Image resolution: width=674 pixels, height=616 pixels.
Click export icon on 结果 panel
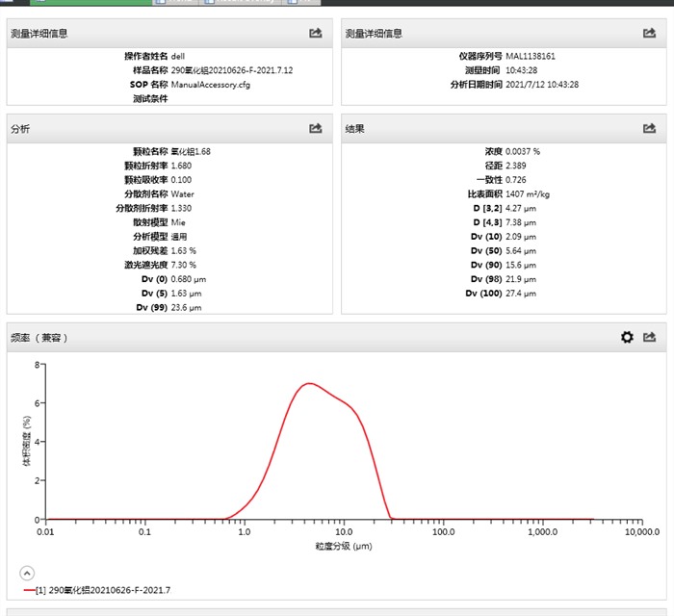point(649,128)
